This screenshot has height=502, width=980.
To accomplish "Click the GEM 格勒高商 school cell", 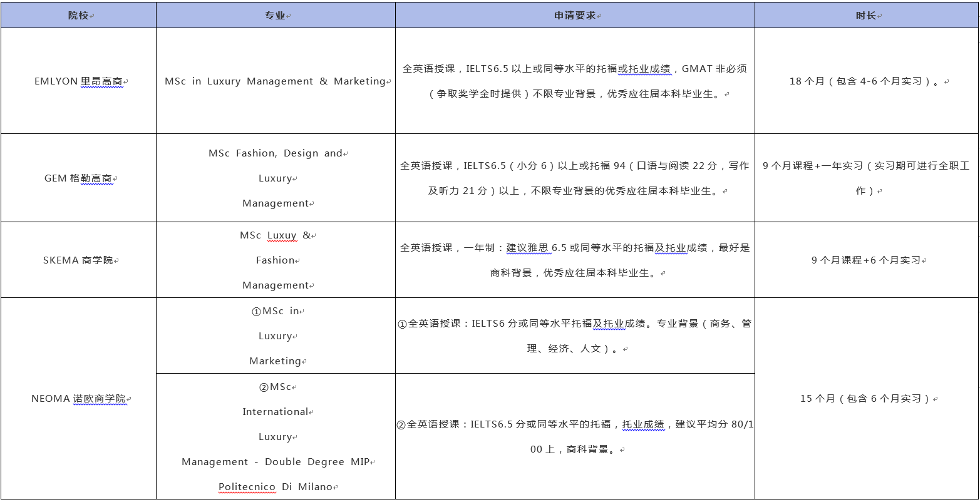I will coord(79,178).
